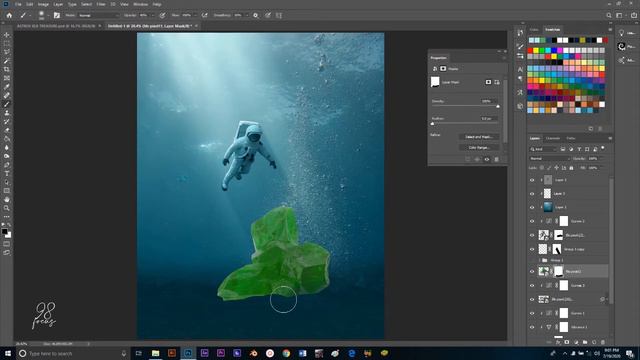Image resolution: width=640 pixels, height=360 pixels.
Task: Open the layer Kind filter dropdown
Action: point(543,149)
